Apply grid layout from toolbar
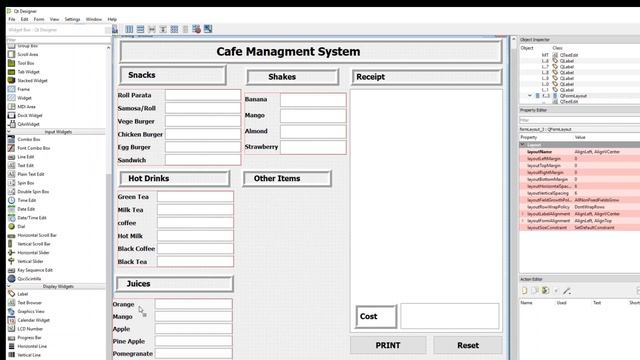640x360 pixels. 174,29
